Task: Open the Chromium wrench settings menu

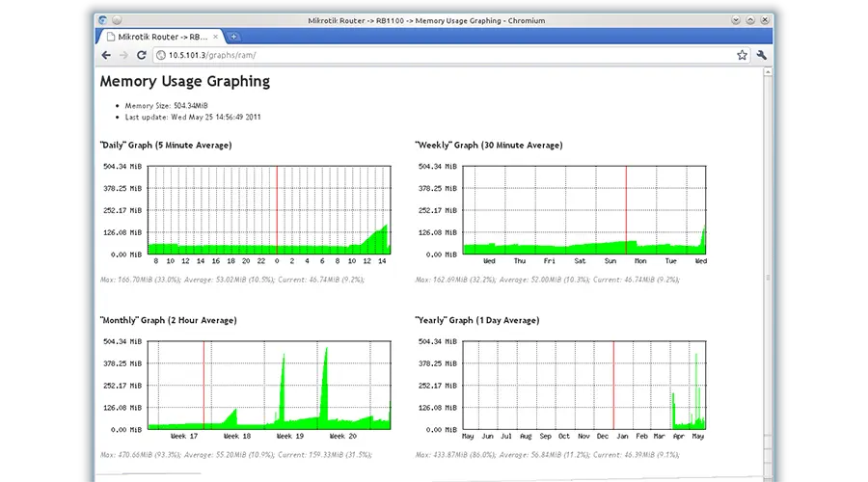Action: pos(762,55)
